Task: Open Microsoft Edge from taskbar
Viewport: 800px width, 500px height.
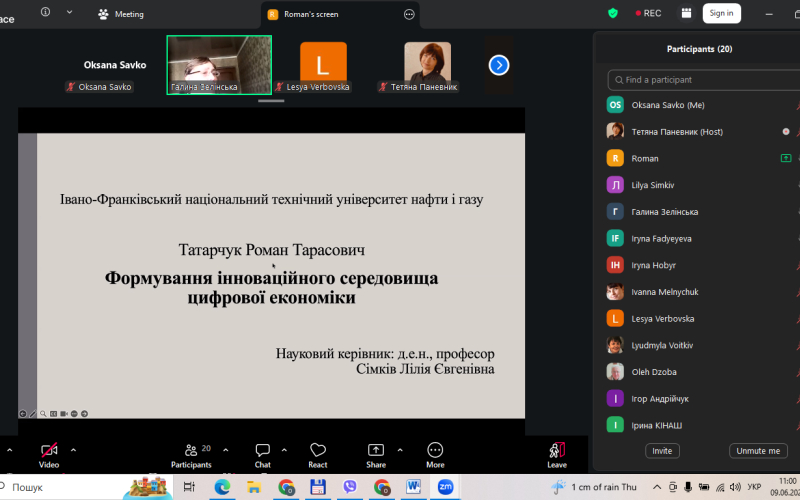Action: click(222, 487)
